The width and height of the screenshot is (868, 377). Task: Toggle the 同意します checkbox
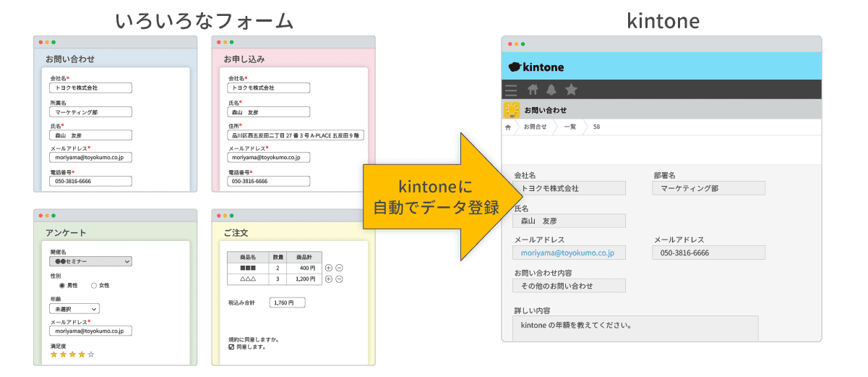tap(231, 347)
